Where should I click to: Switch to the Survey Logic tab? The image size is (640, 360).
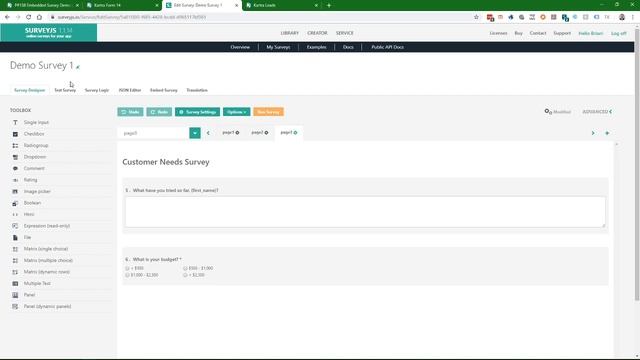tap(97, 90)
